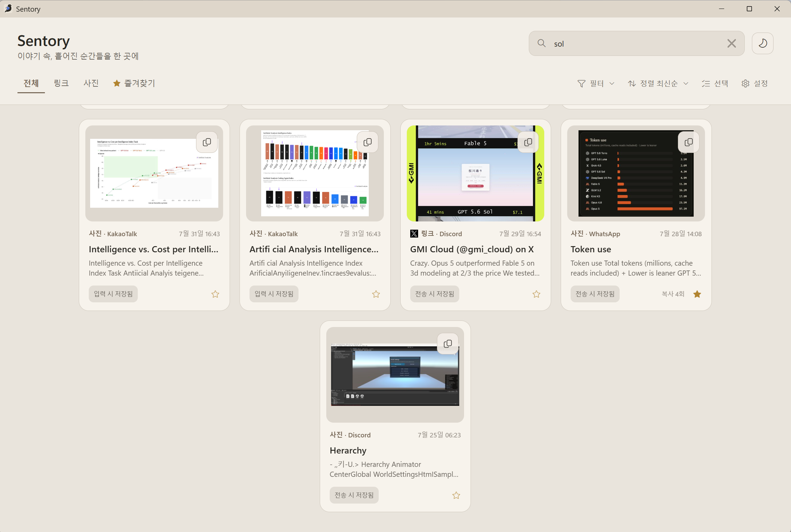Click '사진 · WhatsApp' source label

pyautogui.click(x=595, y=234)
